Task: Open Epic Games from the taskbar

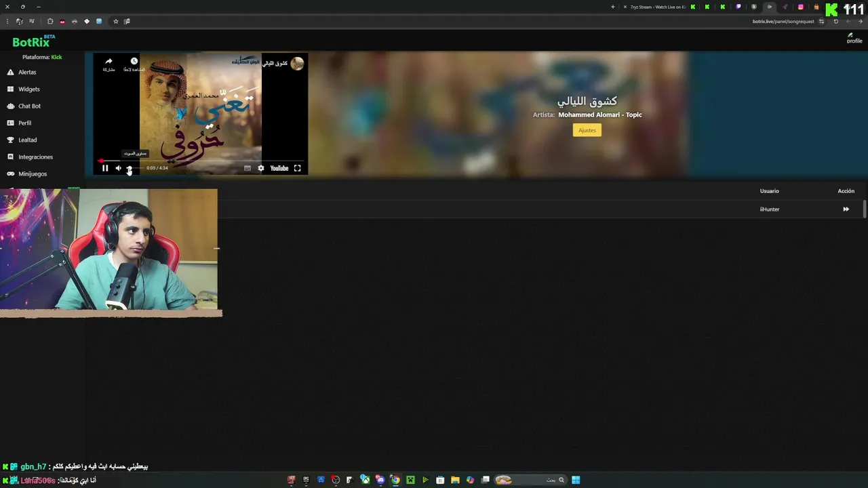Action: coord(306,480)
